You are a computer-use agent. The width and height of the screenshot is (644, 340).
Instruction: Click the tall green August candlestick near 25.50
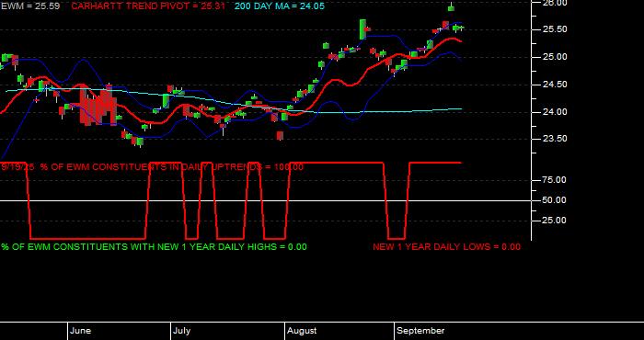362,29
